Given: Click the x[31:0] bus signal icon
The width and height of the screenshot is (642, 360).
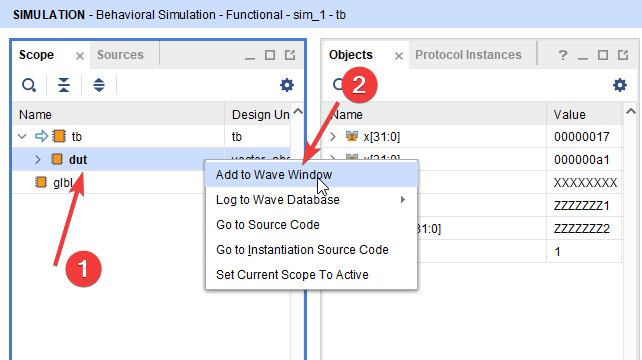Looking at the screenshot, I should pyautogui.click(x=352, y=136).
